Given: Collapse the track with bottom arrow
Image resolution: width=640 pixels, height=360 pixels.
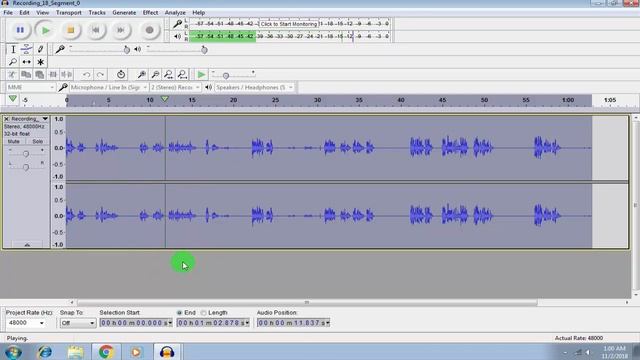Looking at the screenshot, I should (27, 245).
